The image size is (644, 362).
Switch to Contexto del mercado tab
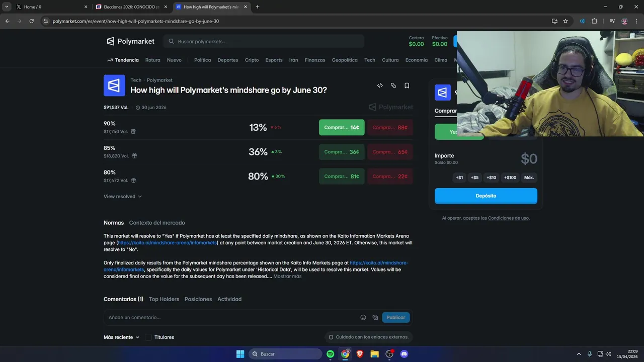tap(157, 223)
